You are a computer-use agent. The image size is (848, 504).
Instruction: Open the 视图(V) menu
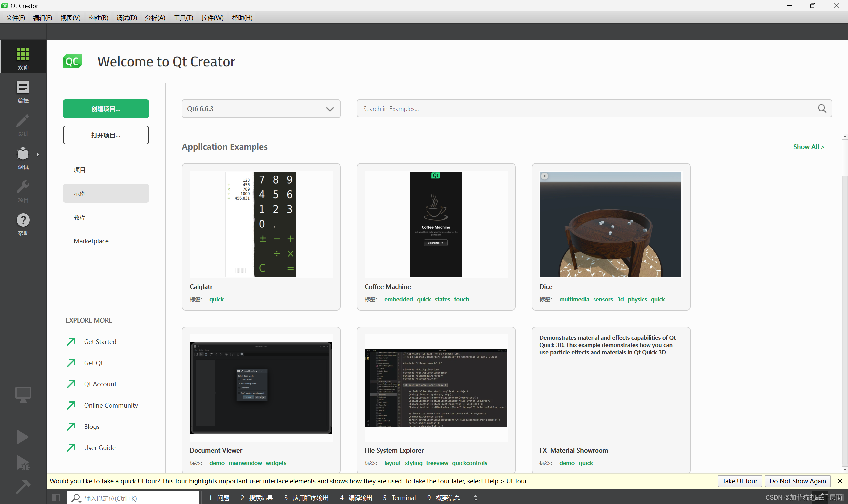[x=70, y=18]
